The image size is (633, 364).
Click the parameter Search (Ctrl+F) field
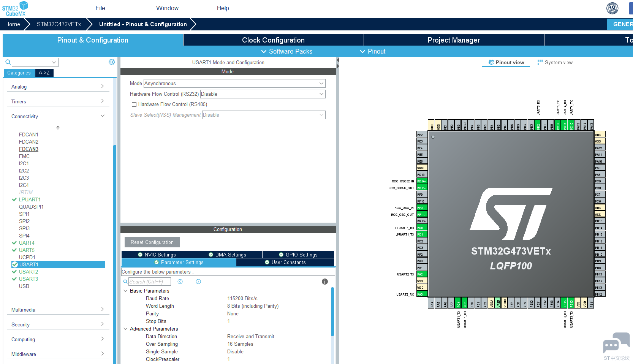pos(150,282)
